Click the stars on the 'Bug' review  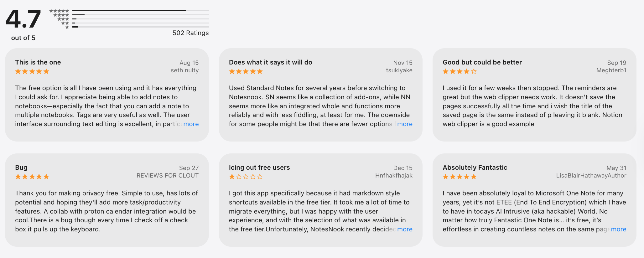click(32, 177)
